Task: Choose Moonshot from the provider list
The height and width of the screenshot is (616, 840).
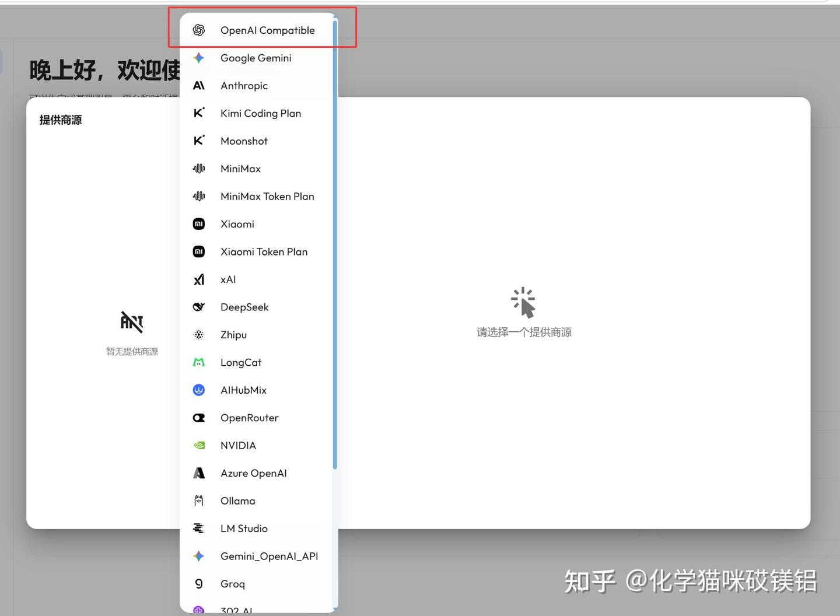Action: pos(256,141)
